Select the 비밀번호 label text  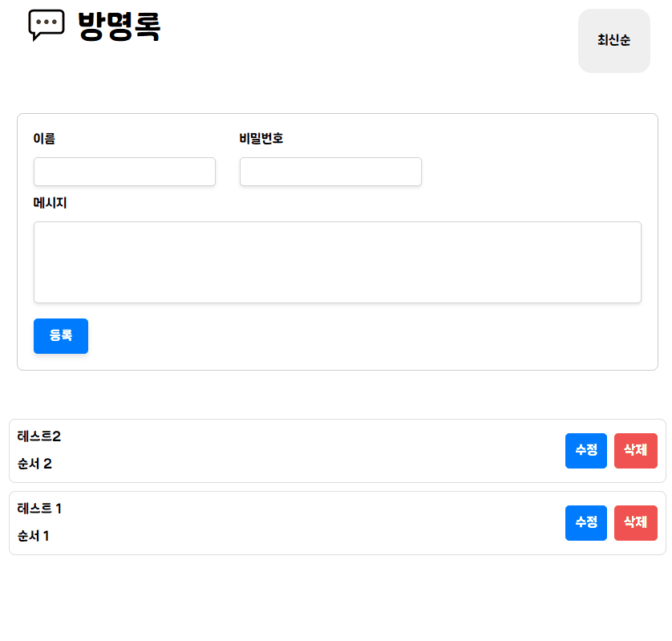(x=261, y=139)
